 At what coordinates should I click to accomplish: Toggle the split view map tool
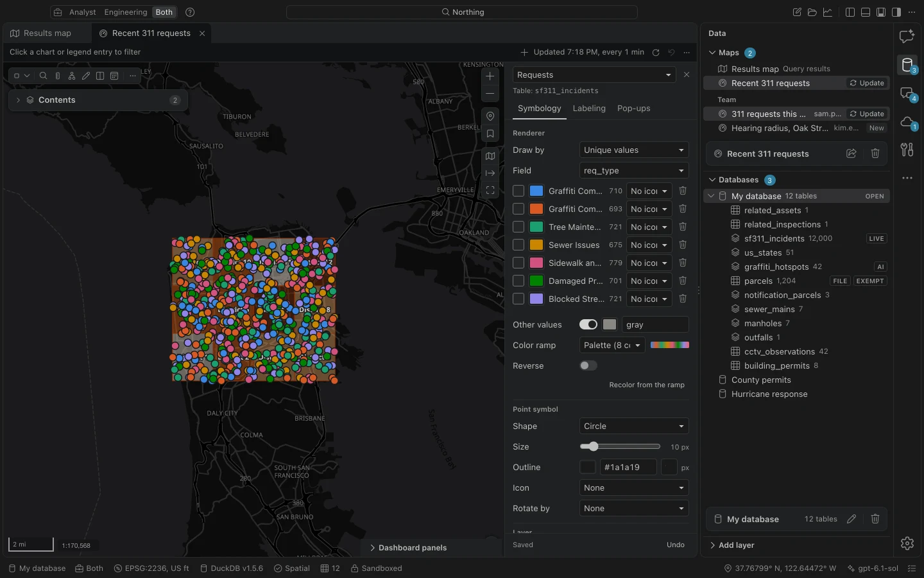click(x=100, y=76)
